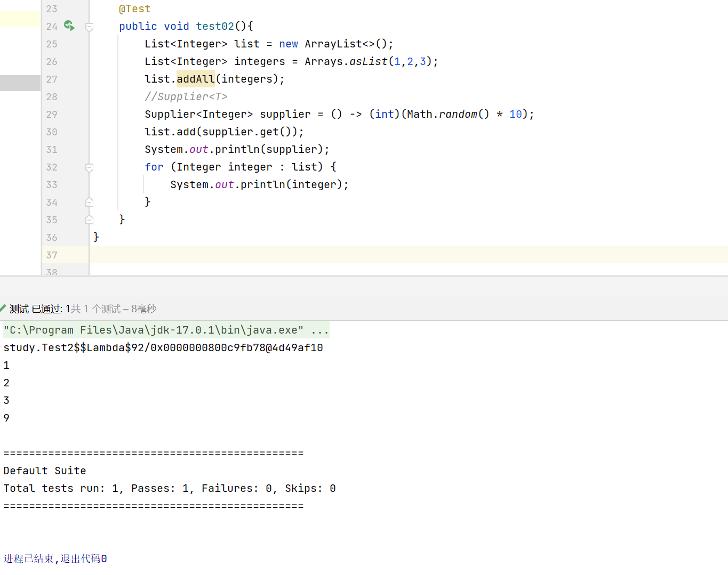Click the empty highlighted line 37 in editor
The height and width of the screenshot is (575, 728).
click(x=409, y=255)
